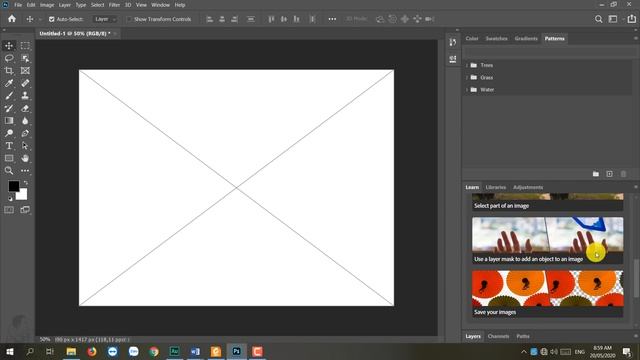Open more align and distribute options

tap(332, 19)
